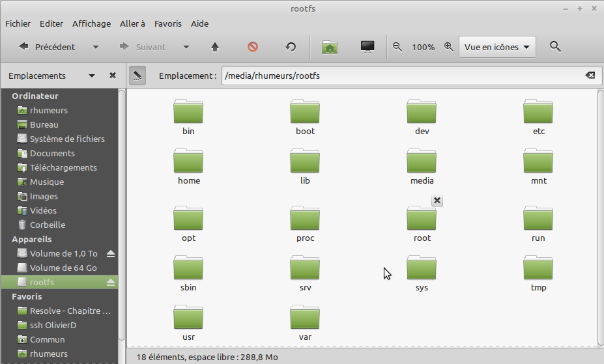Open the Favoris menu
The image size is (604, 364).
(168, 23)
